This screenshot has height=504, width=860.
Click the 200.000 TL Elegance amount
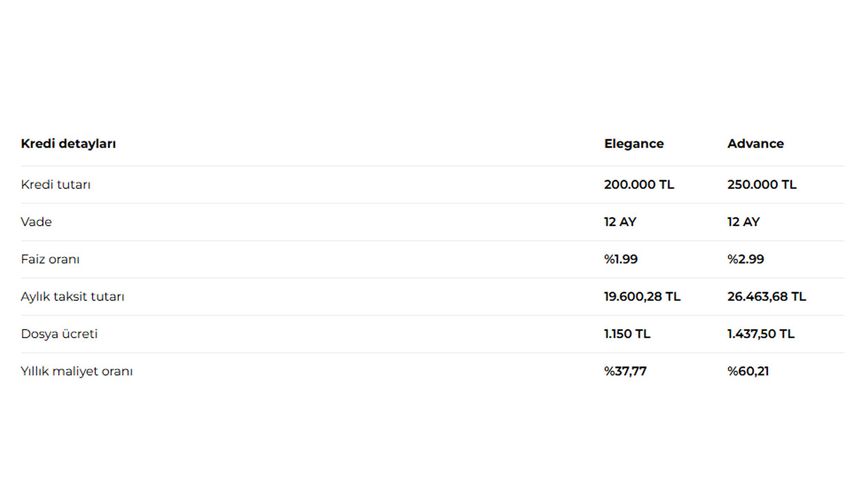coord(639,185)
